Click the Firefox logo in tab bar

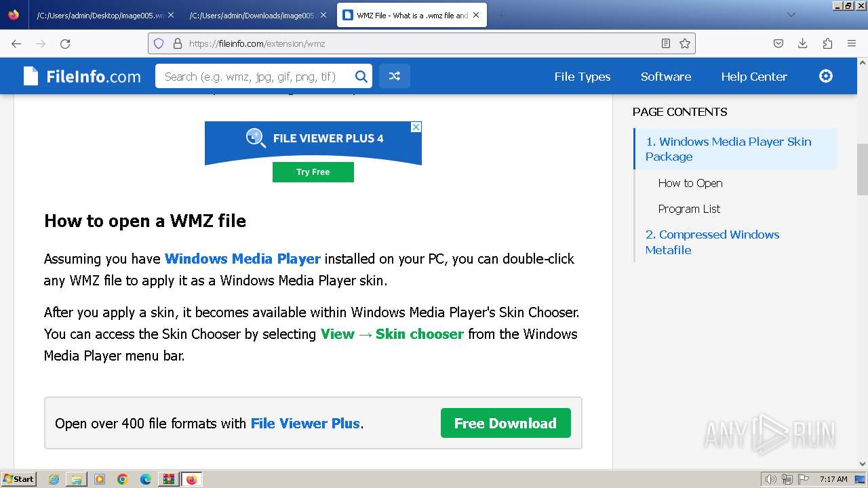(x=14, y=14)
